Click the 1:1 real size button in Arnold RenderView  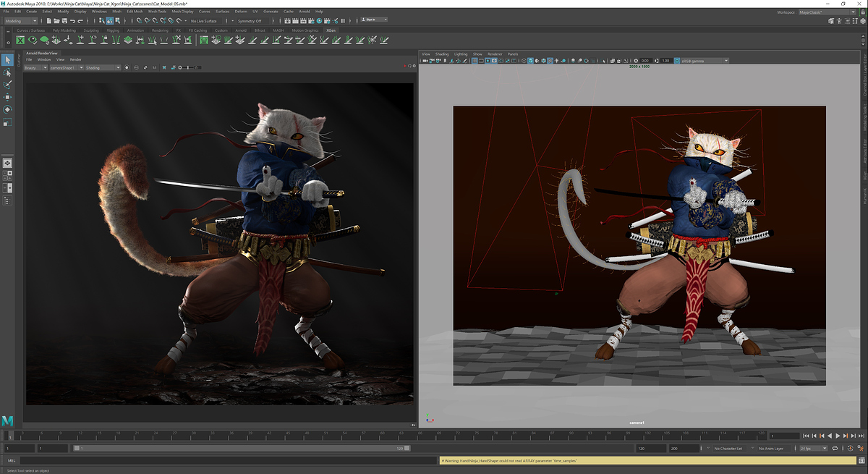click(x=155, y=67)
